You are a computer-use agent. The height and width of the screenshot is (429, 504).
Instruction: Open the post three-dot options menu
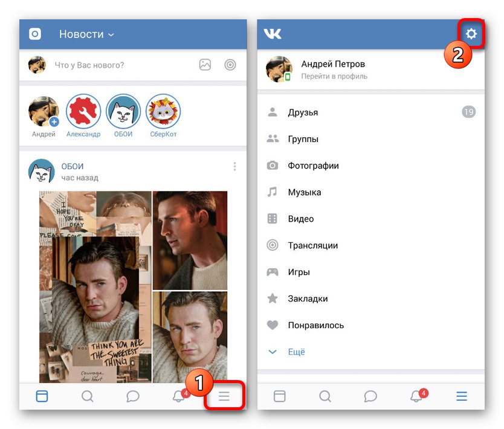(x=234, y=166)
